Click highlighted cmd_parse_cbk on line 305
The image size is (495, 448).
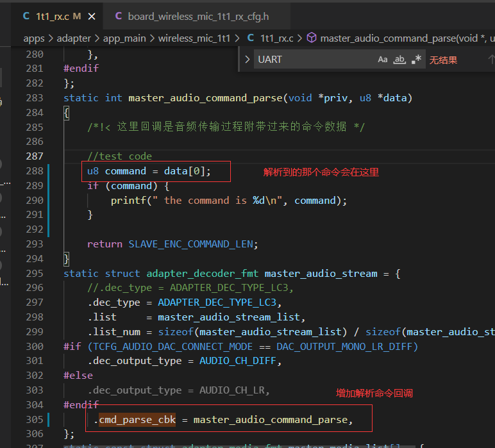pyautogui.click(x=137, y=420)
